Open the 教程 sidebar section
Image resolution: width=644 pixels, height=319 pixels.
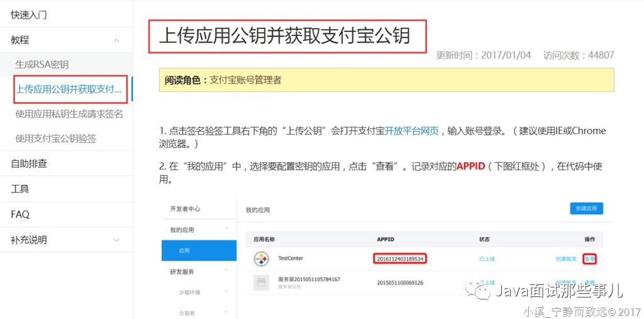tap(19, 40)
